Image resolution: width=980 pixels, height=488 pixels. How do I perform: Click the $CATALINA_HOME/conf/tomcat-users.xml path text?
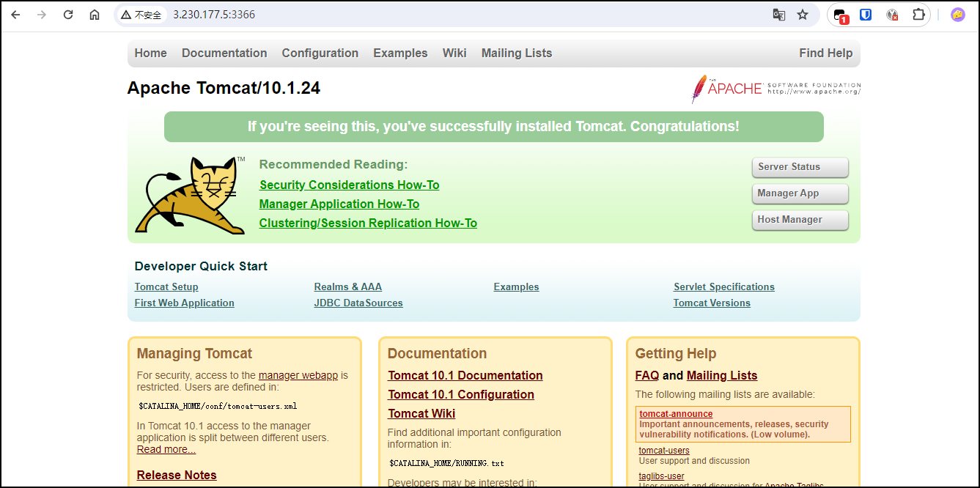218,406
